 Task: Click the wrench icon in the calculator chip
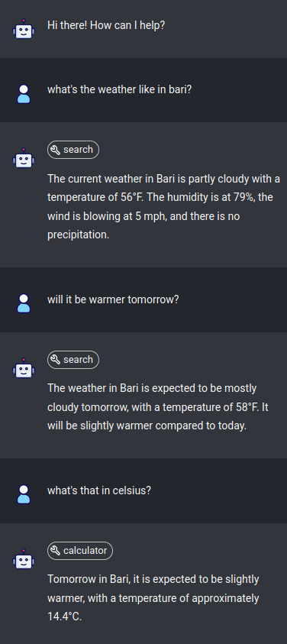coord(55,551)
